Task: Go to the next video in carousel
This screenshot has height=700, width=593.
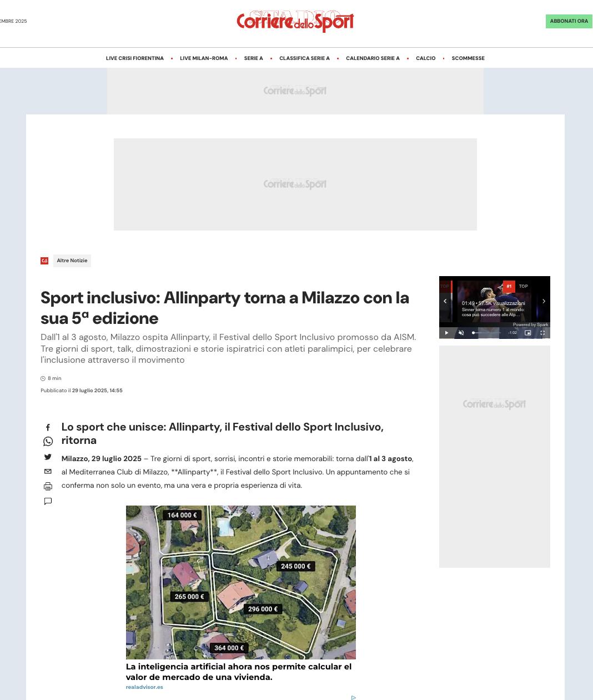Action: coord(544,301)
